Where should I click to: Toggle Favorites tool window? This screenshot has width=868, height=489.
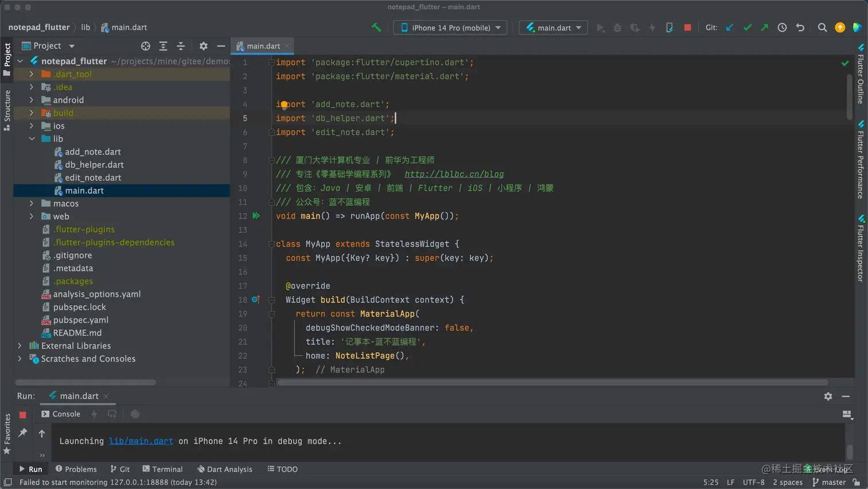[x=7, y=434]
